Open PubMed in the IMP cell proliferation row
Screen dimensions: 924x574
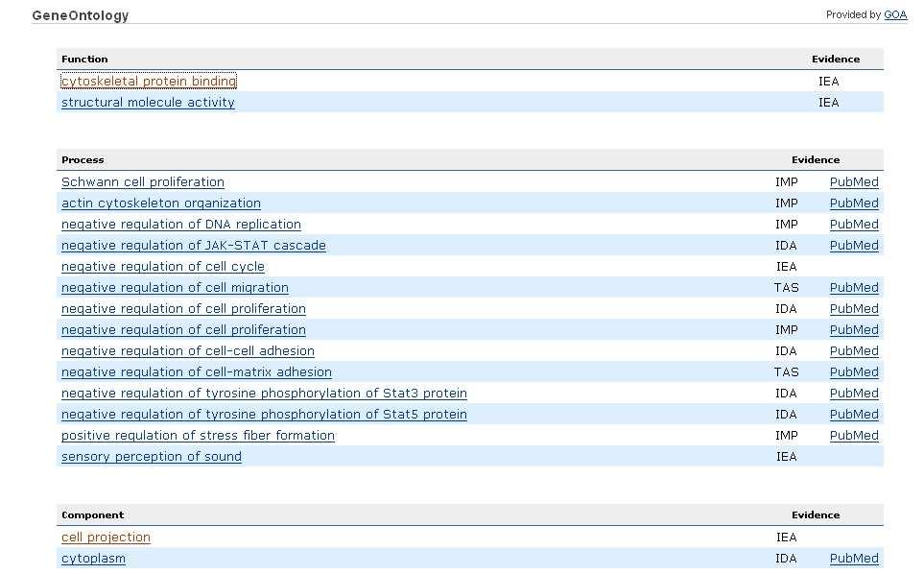[x=854, y=330]
